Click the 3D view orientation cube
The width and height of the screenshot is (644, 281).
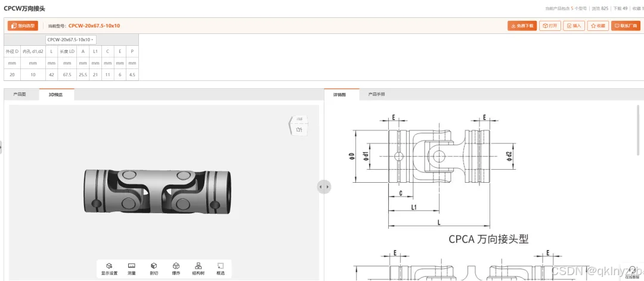pyautogui.click(x=298, y=124)
